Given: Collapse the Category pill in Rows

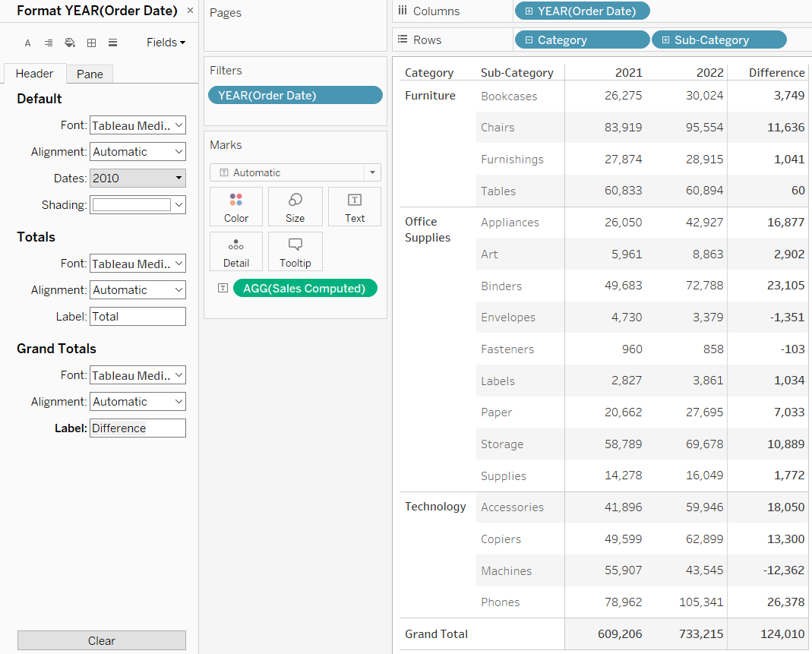Looking at the screenshot, I should [x=529, y=40].
